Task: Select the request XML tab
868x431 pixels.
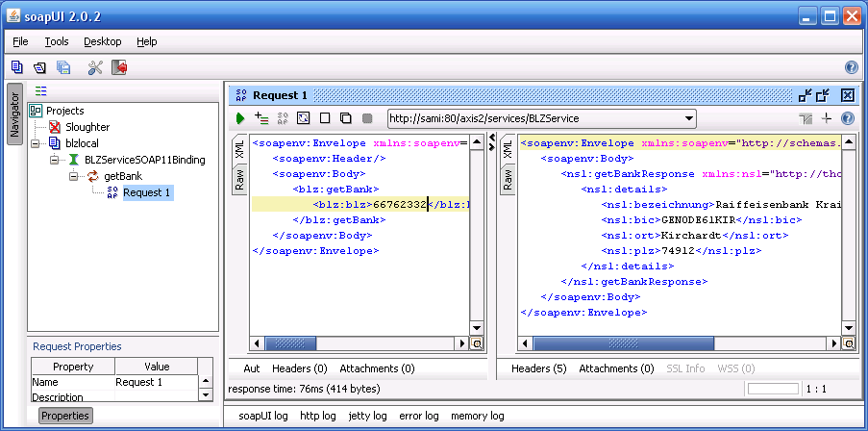Action: pyautogui.click(x=239, y=150)
